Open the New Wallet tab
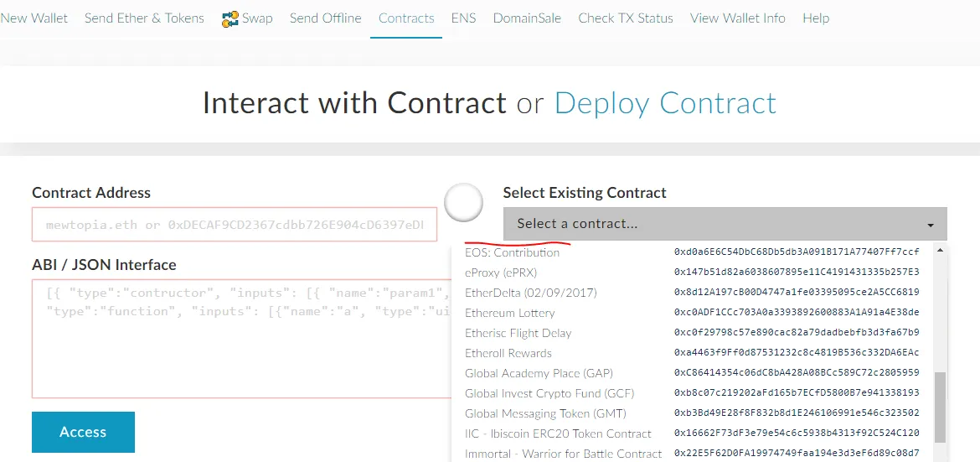 click(34, 18)
